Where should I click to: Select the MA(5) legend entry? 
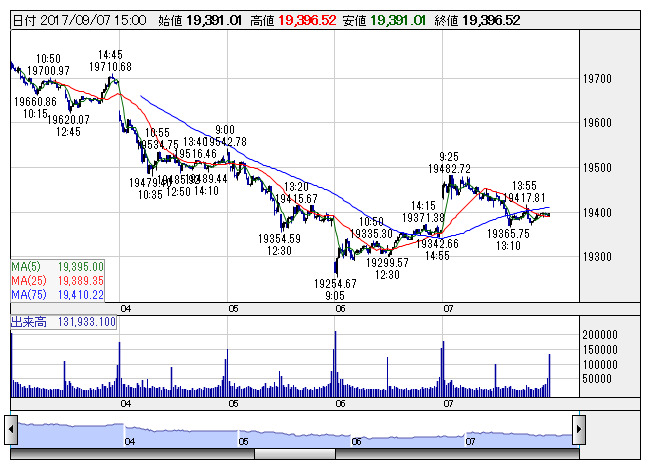click(x=57, y=267)
